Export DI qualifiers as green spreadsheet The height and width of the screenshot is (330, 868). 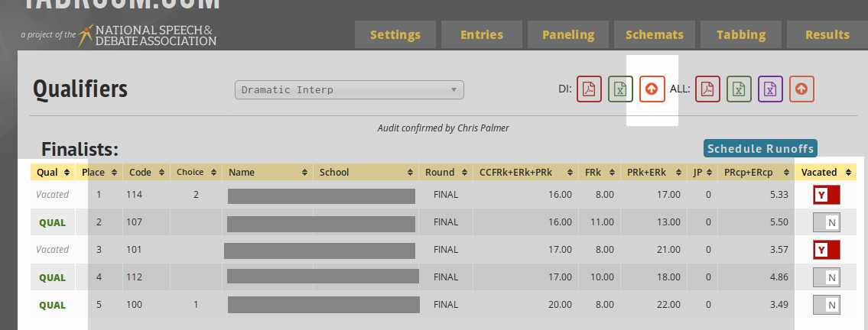620,89
